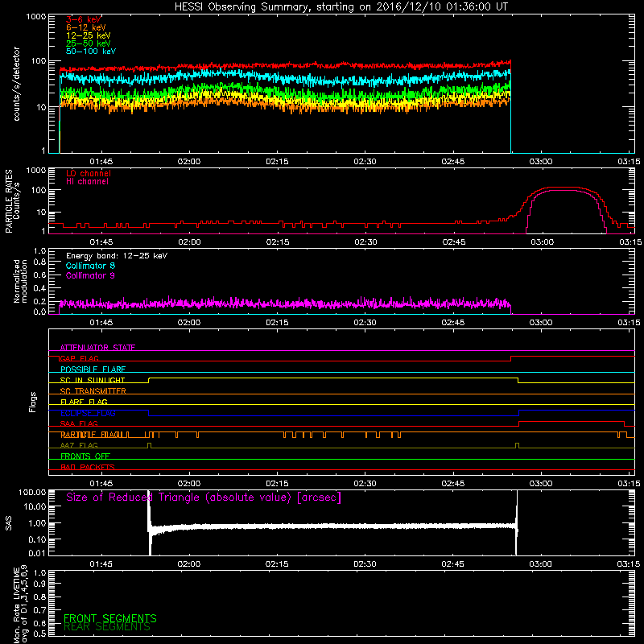Select the SC IN SUNLIGHT label
Screen dimensions: 644x644
pos(93,380)
